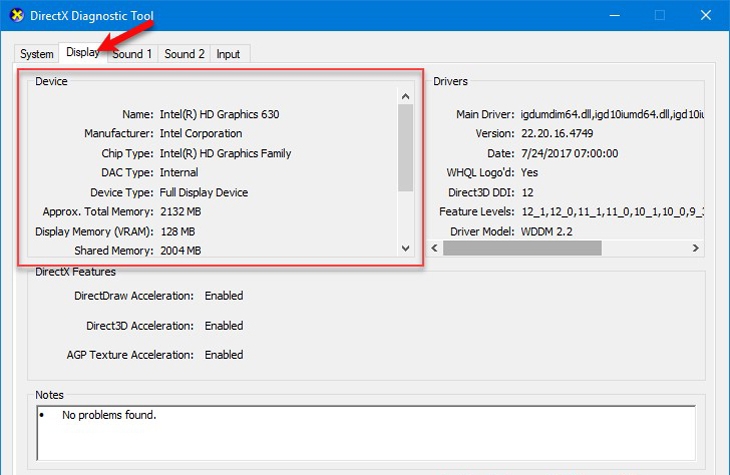The image size is (730, 475).
Task: Click Direct3D Acceleration 'Enabled' status
Action: click(x=224, y=326)
